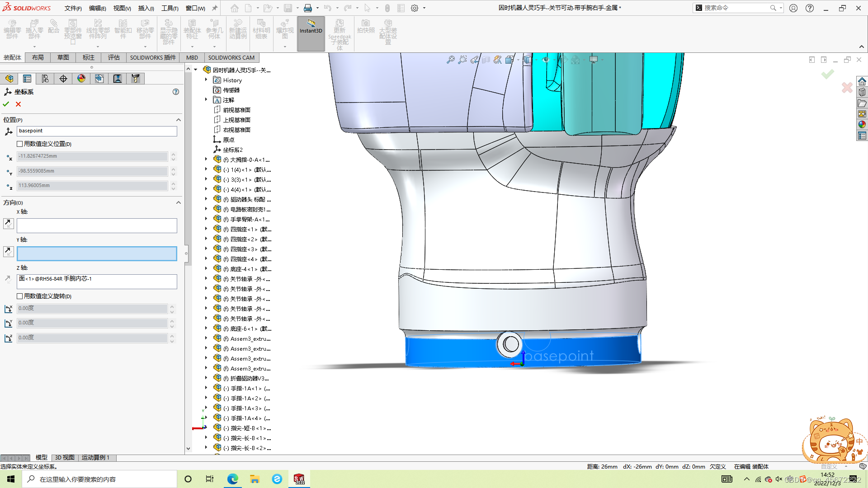Click Zoom to Fit in the heads-up toolbar

pos(451,59)
